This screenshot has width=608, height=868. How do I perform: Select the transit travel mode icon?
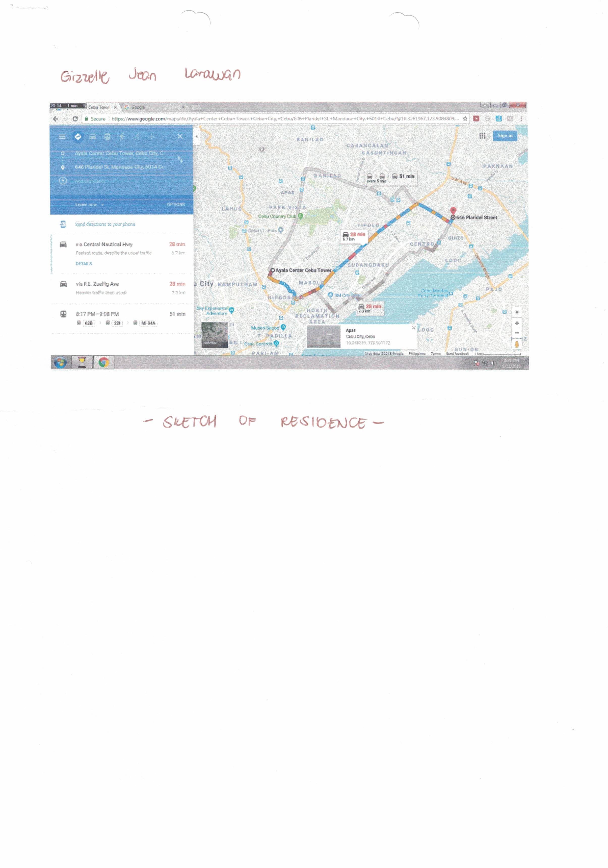tap(107, 137)
